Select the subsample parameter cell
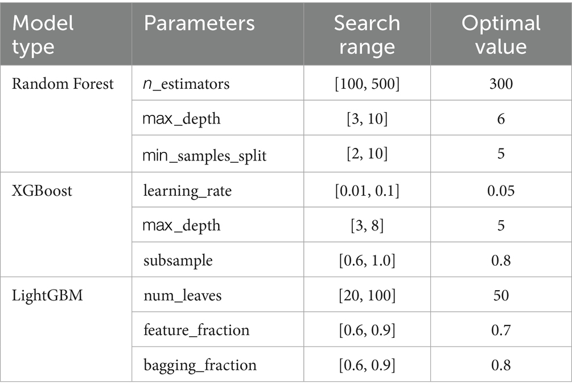This screenshot has width=572, height=392. [x=178, y=261]
